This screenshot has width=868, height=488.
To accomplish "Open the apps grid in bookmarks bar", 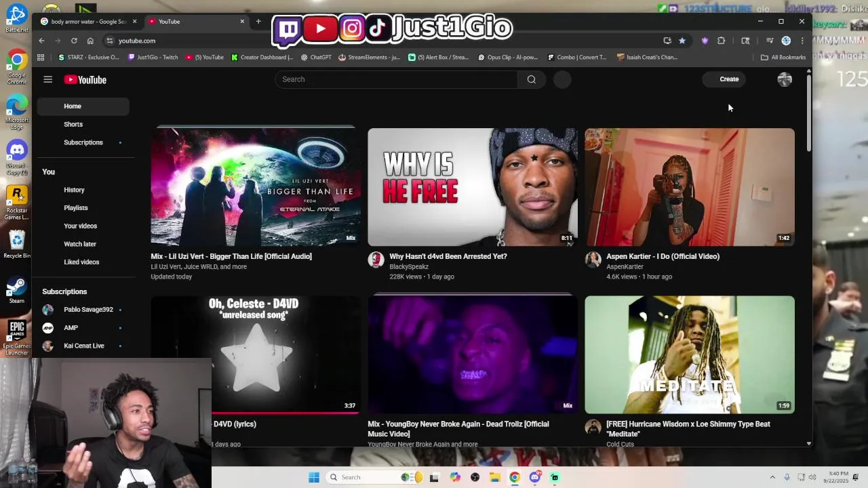I will [x=41, y=58].
